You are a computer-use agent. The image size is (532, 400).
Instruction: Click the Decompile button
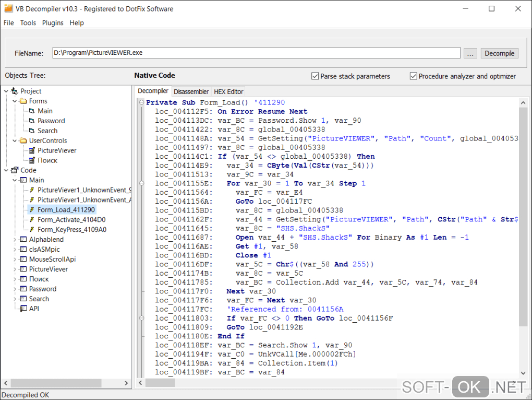click(x=499, y=53)
